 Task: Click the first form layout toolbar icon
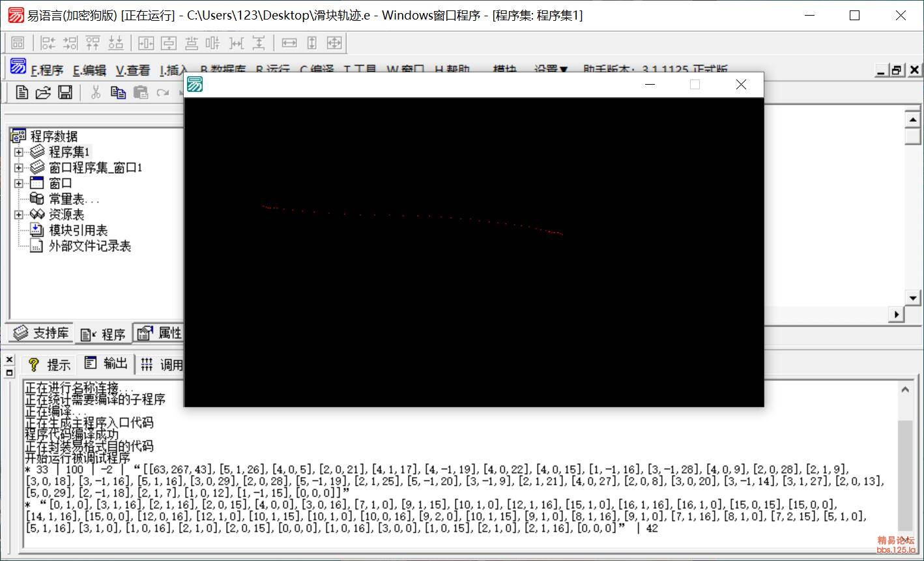pos(18,43)
